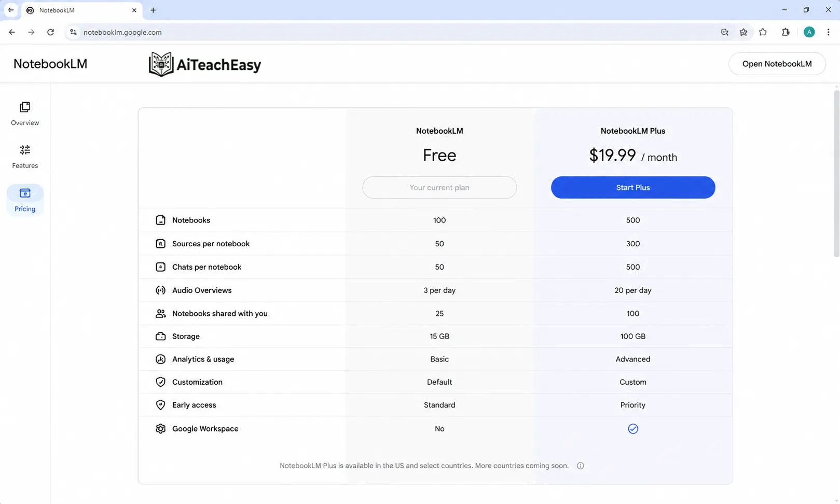The height and width of the screenshot is (504, 840).
Task: Open a new browser tab
Action: tap(153, 10)
